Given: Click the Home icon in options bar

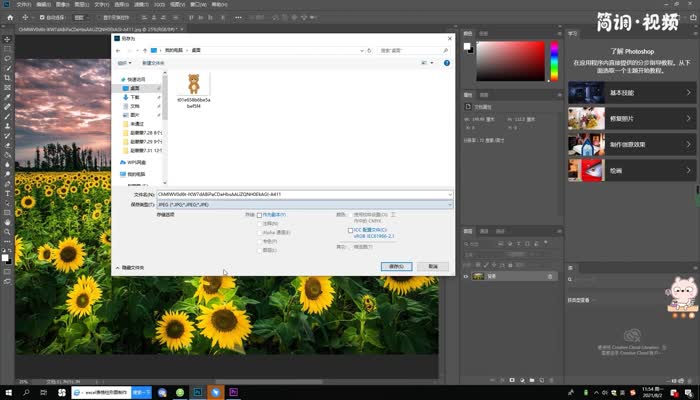Looking at the screenshot, I should pos(10,18).
